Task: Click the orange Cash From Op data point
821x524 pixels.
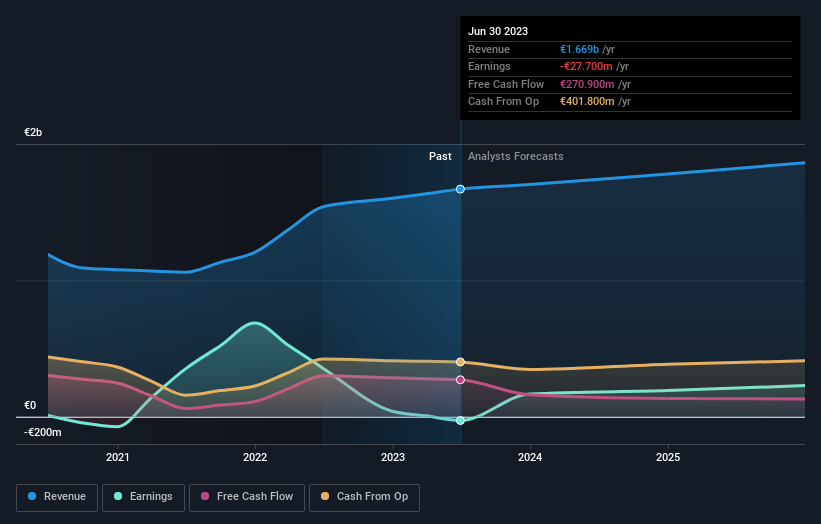Action: point(460,362)
